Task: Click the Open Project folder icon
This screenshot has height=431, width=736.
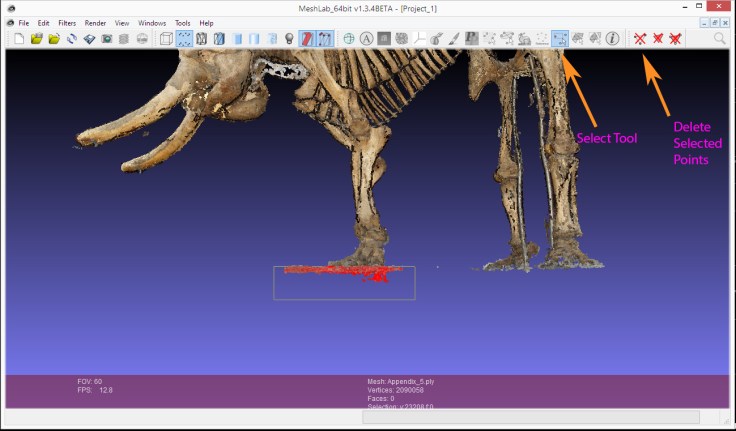Action: [36, 39]
